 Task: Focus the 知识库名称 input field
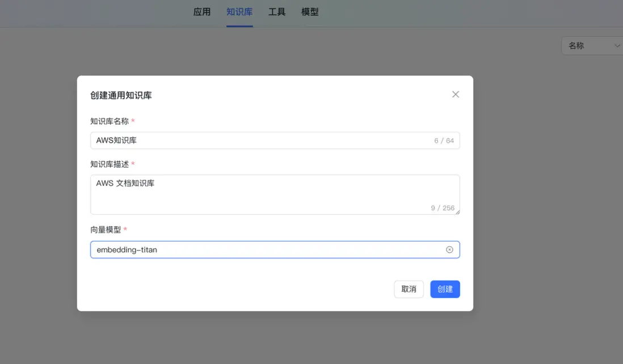(275, 141)
